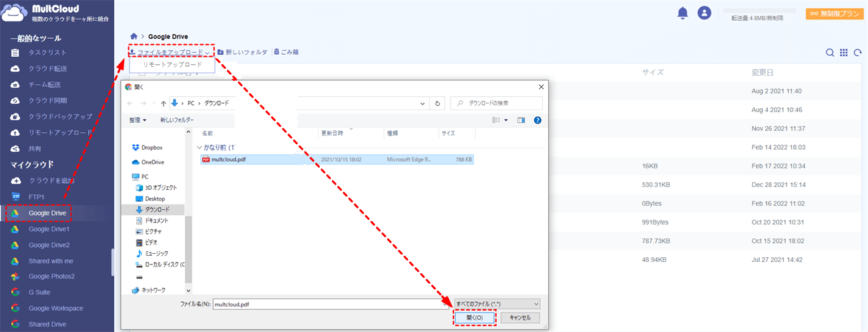Open the notifications bell icon
The width and height of the screenshot is (868, 332).
click(682, 13)
